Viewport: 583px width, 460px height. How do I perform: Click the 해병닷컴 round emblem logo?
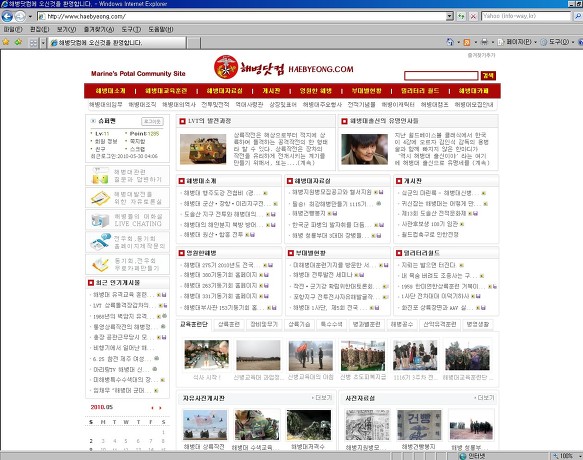point(226,67)
